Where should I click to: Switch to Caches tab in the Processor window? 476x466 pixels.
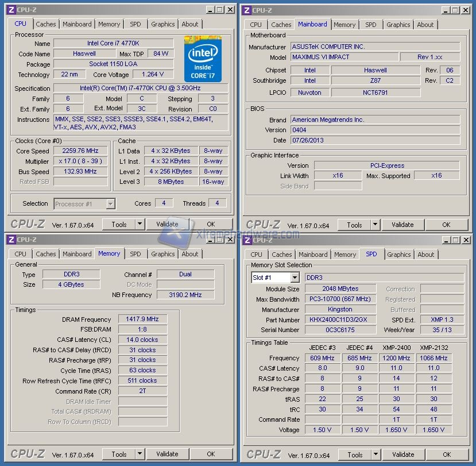point(46,24)
